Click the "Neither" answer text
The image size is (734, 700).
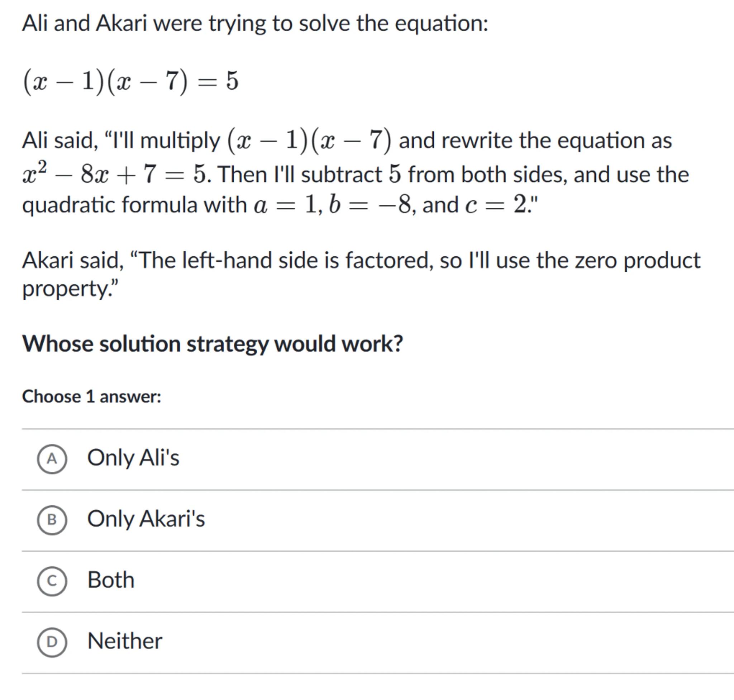pos(125,641)
